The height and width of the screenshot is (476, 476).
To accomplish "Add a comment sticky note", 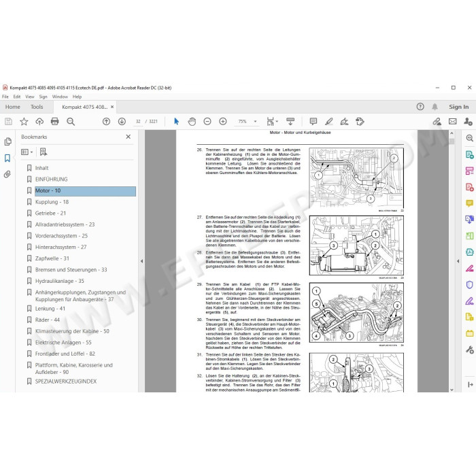I will 313,122.
